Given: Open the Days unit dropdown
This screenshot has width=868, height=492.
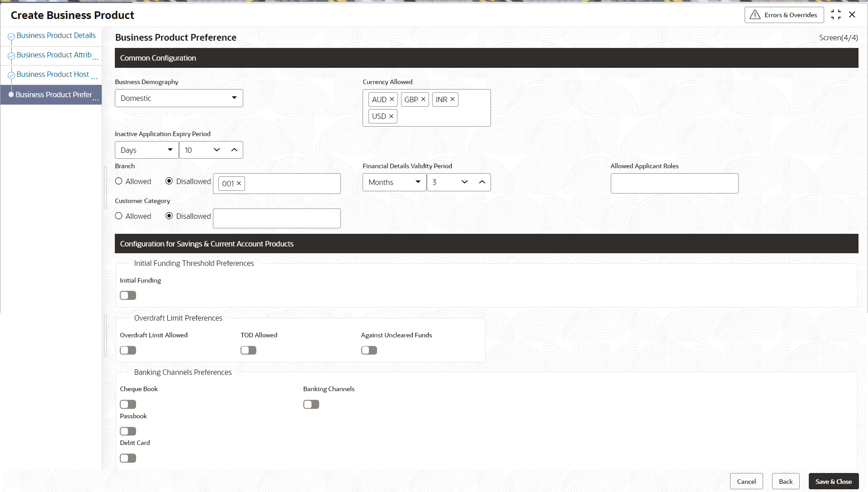Looking at the screenshot, I should [x=146, y=150].
